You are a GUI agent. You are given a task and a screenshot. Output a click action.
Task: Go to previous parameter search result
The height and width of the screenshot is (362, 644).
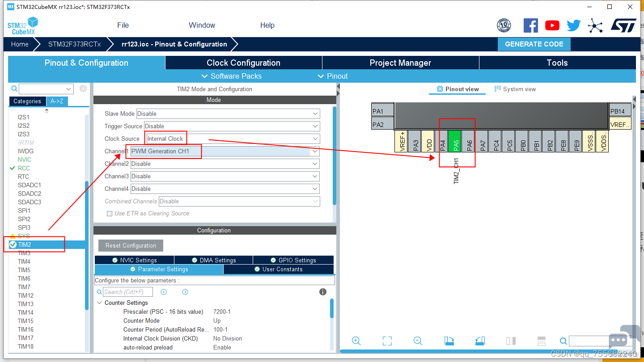coord(164,292)
